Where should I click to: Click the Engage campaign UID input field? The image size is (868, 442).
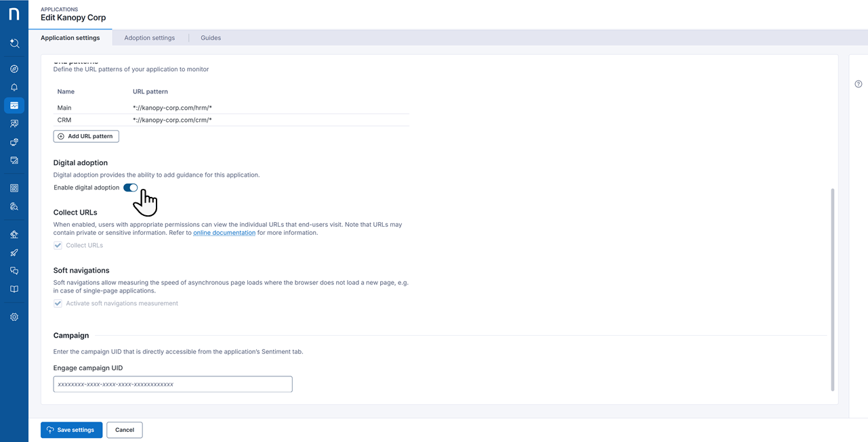point(173,384)
